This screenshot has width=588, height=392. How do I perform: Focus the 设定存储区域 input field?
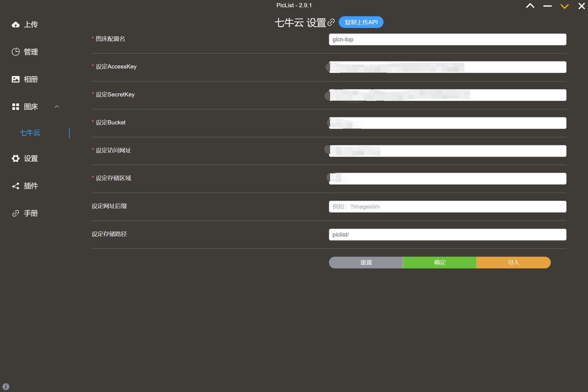448,179
